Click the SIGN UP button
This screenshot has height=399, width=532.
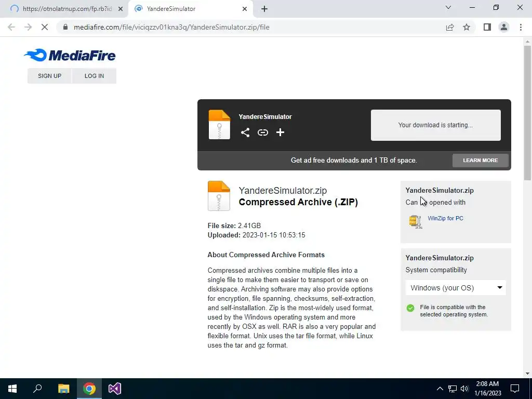tap(49, 76)
